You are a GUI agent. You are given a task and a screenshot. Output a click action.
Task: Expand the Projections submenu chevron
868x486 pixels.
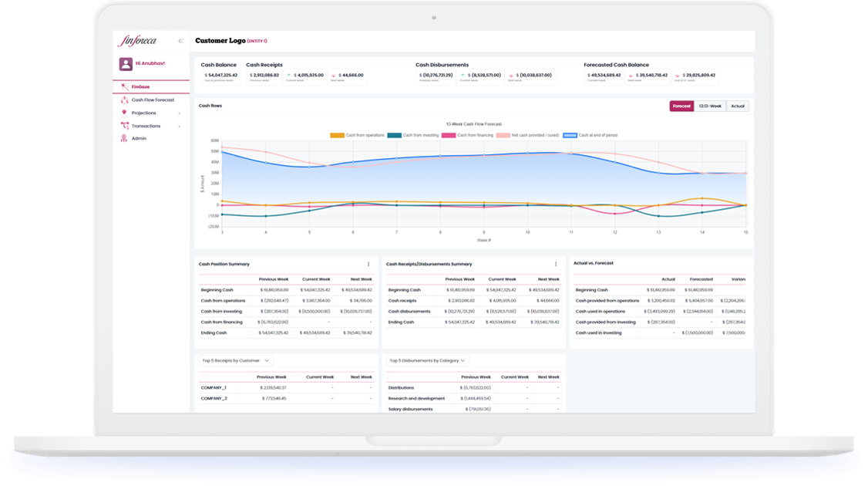click(x=180, y=113)
